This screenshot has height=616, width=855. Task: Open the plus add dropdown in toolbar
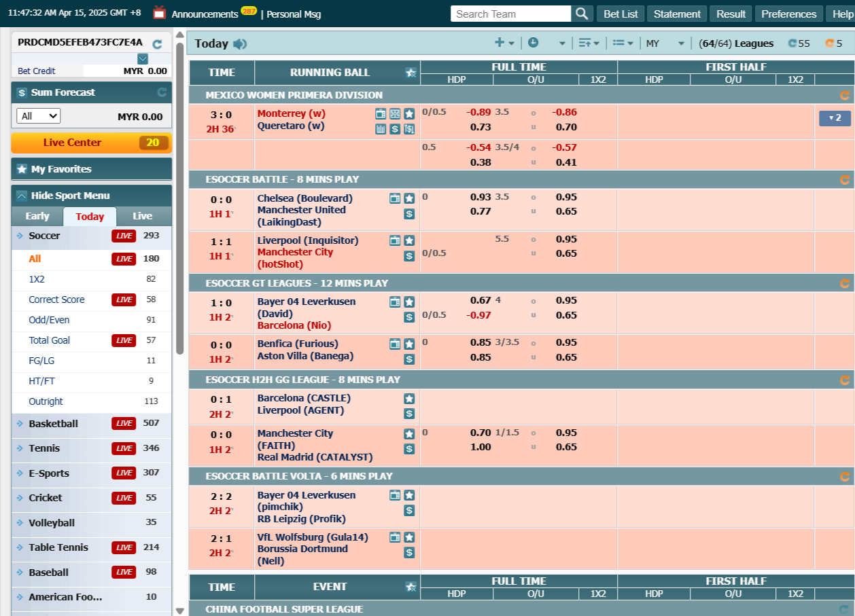tap(504, 43)
